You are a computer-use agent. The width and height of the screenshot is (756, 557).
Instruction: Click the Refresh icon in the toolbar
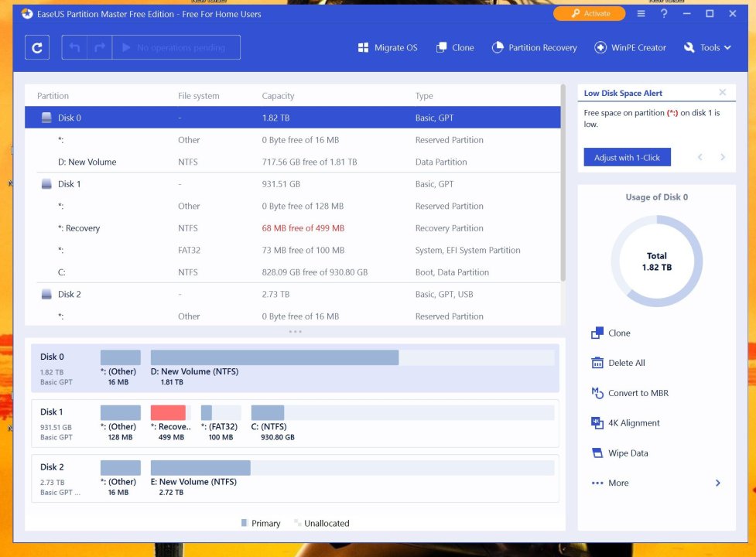pyautogui.click(x=37, y=48)
